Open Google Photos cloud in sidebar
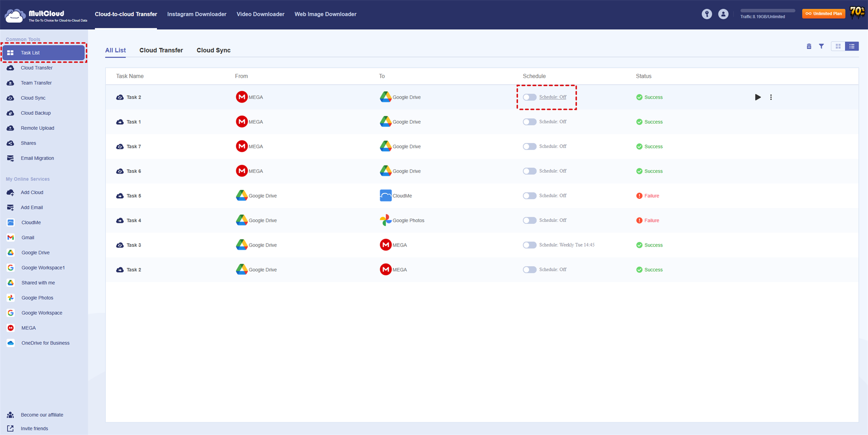The height and width of the screenshot is (435, 868). point(37,298)
